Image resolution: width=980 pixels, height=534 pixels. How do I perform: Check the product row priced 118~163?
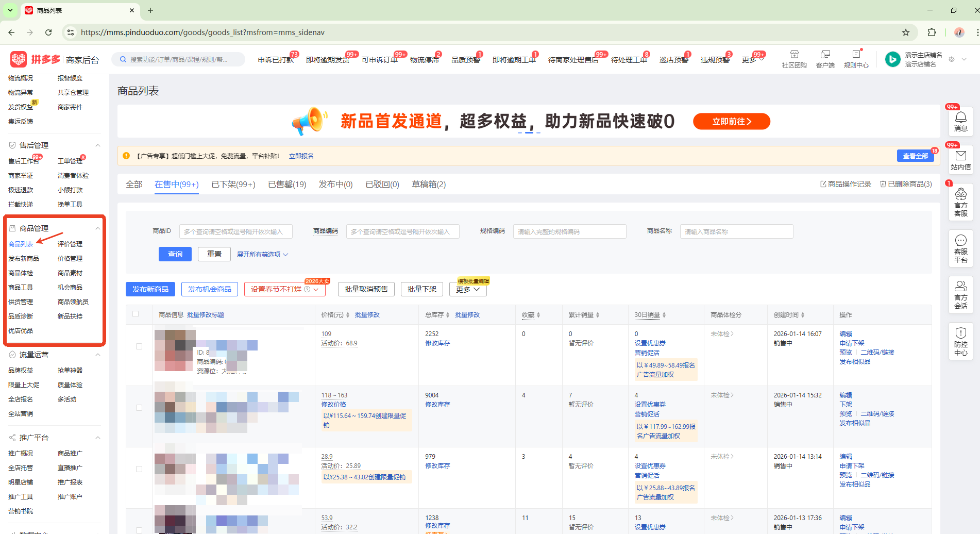point(139,408)
